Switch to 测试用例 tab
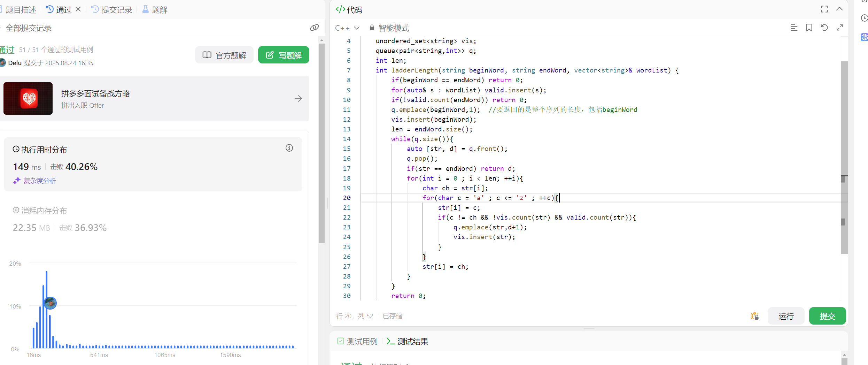Screen dimensions: 868x365 point(357,341)
